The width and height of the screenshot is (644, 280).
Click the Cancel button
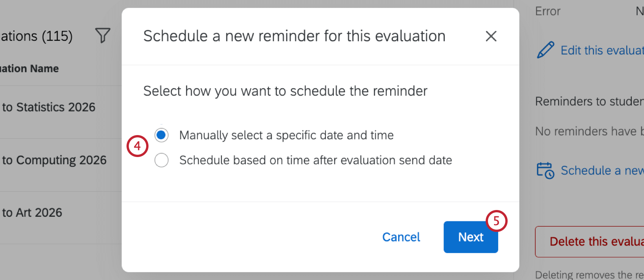point(401,237)
